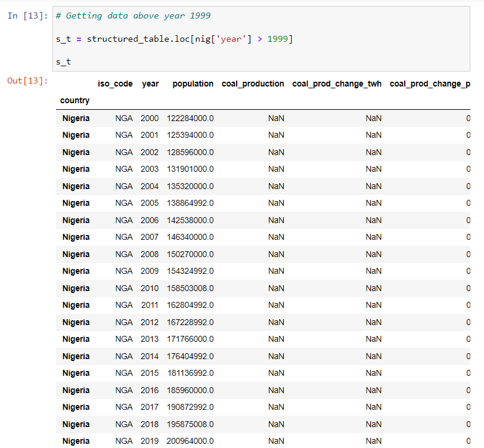Click population value 176404992.0
This screenshot has width=484, height=448.
[x=190, y=356]
